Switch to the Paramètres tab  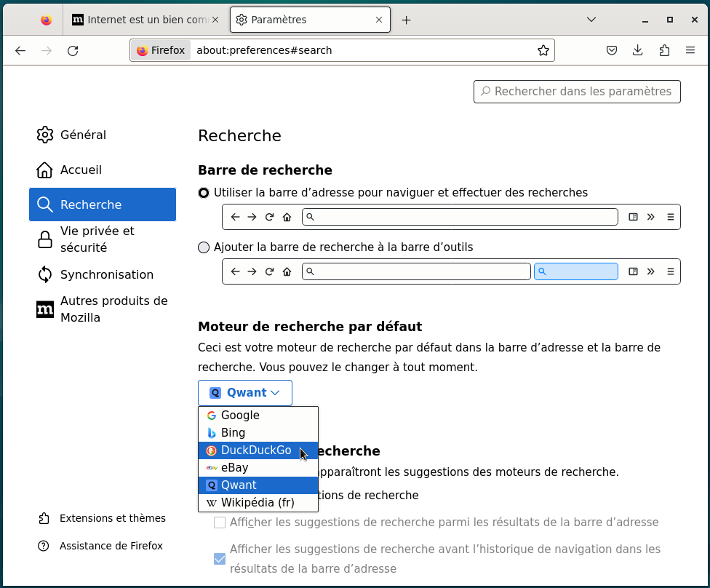pyautogui.click(x=310, y=20)
